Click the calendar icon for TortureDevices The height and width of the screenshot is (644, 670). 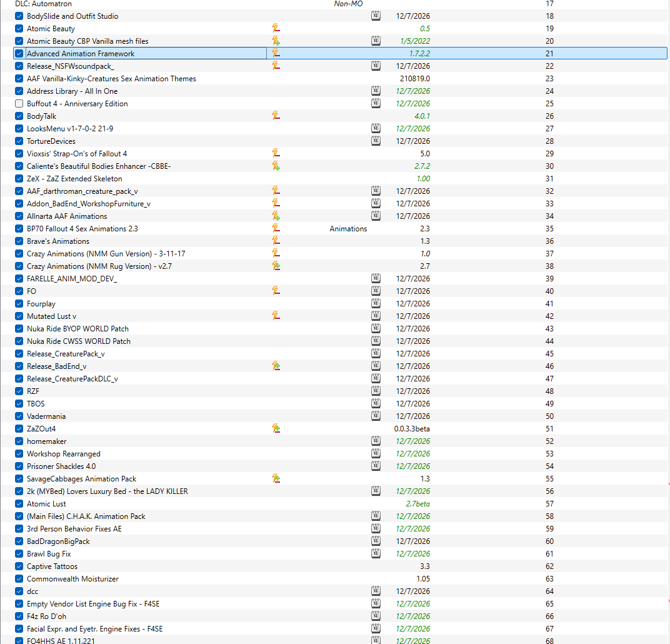376,141
